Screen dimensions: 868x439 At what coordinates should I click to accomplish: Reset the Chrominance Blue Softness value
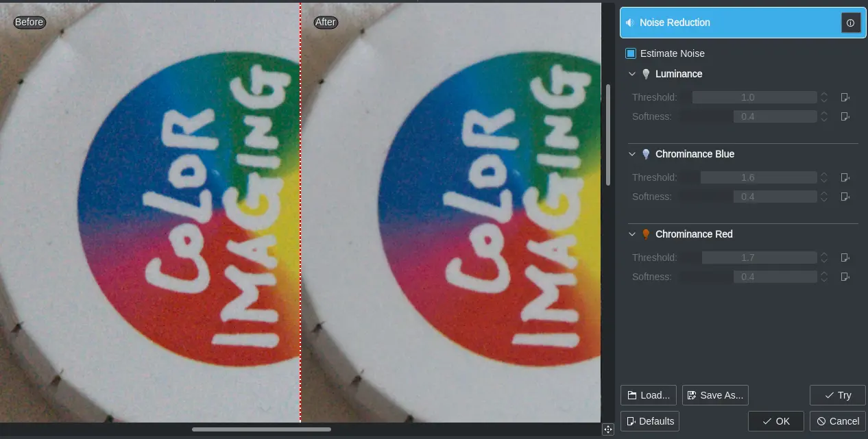tap(845, 197)
